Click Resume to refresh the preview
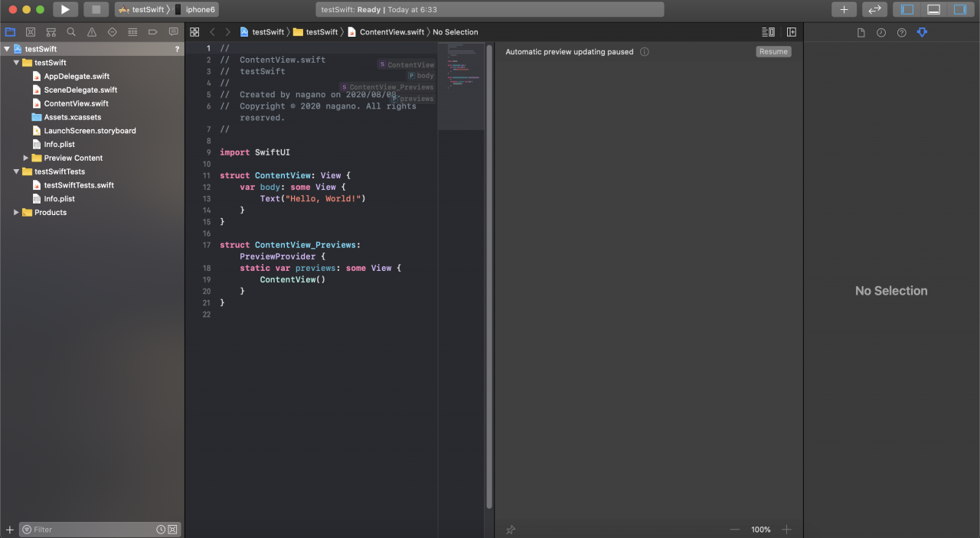The image size is (980, 538). (773, 51)
